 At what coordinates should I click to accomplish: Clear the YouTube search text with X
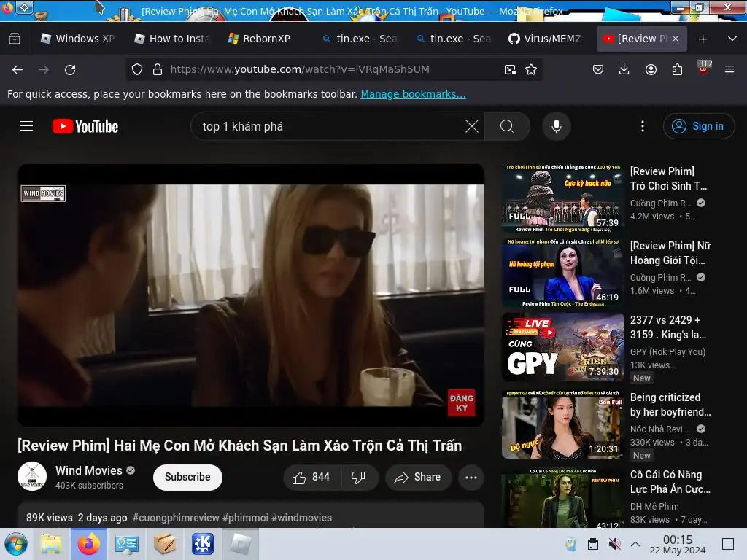coord(472,126)
